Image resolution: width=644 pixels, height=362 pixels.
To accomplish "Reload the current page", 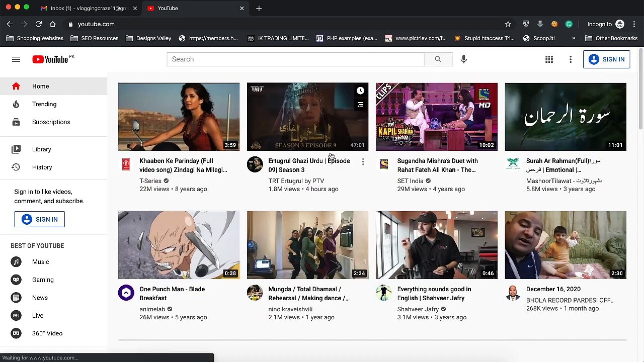I will (38, 24).
